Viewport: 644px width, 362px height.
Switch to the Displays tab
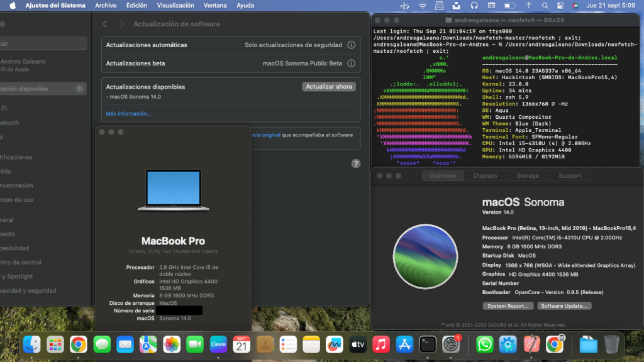pos(485,176)
